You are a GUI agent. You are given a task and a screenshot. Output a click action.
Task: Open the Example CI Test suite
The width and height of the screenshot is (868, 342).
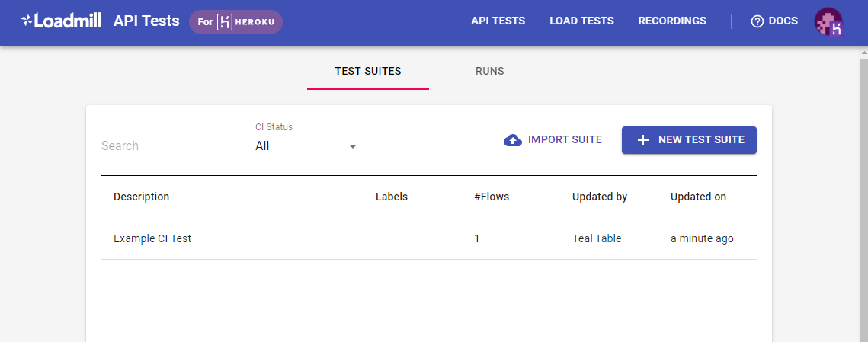click(x=152, y=238)
